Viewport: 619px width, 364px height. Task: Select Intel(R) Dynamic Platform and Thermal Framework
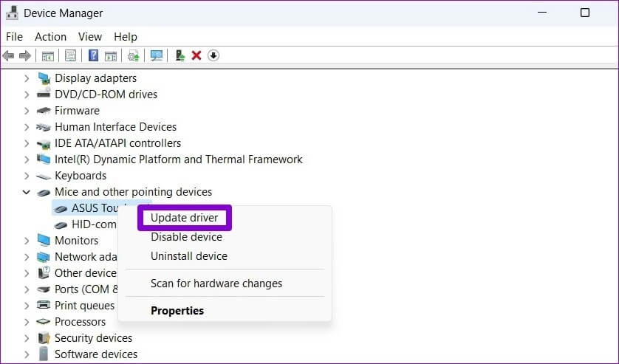[179, 159]
